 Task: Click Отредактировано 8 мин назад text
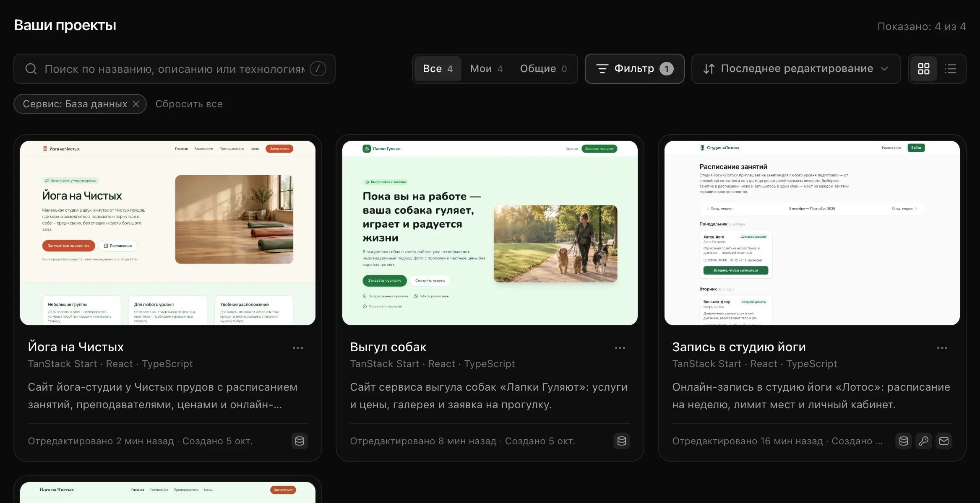coord(423,441)
